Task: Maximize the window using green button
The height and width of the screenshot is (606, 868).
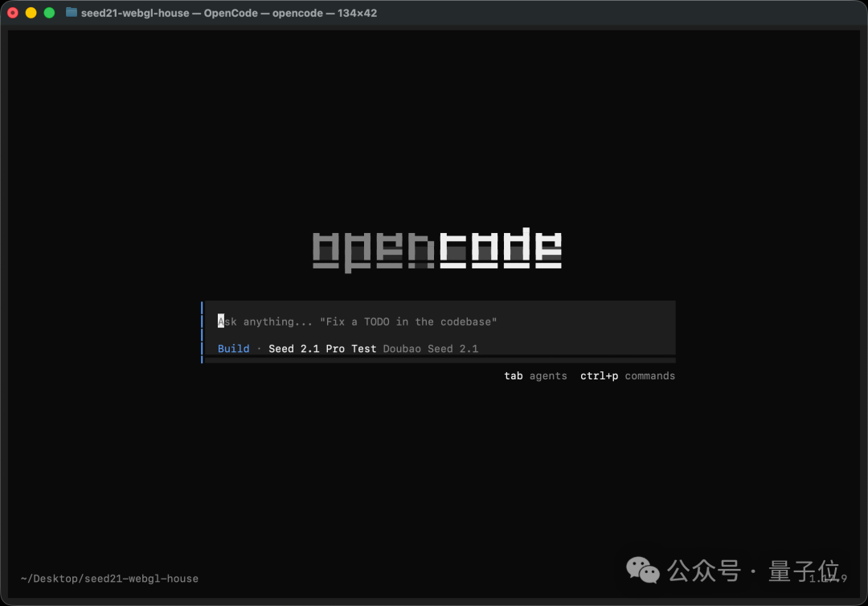Action: [49, 13]
